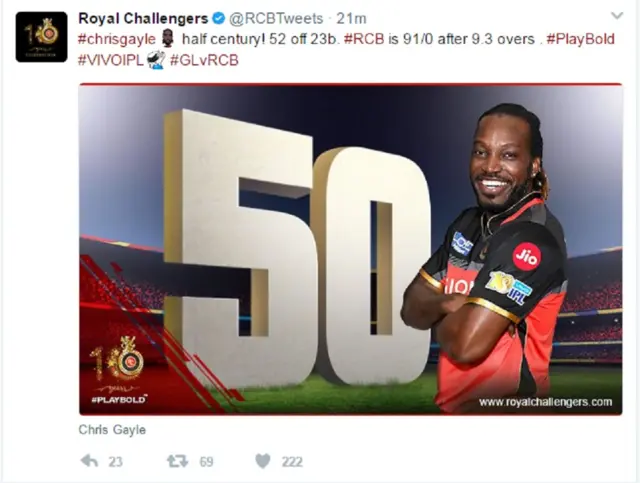Click the reply arrow icon
This screenshot has width=640, height=483.
click(89, 461)
